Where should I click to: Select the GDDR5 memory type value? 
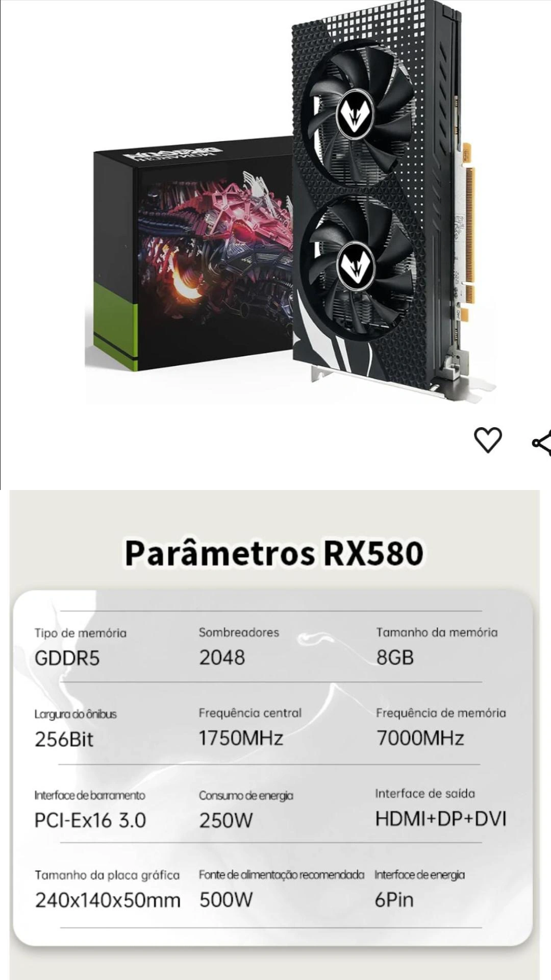point(67,658)
